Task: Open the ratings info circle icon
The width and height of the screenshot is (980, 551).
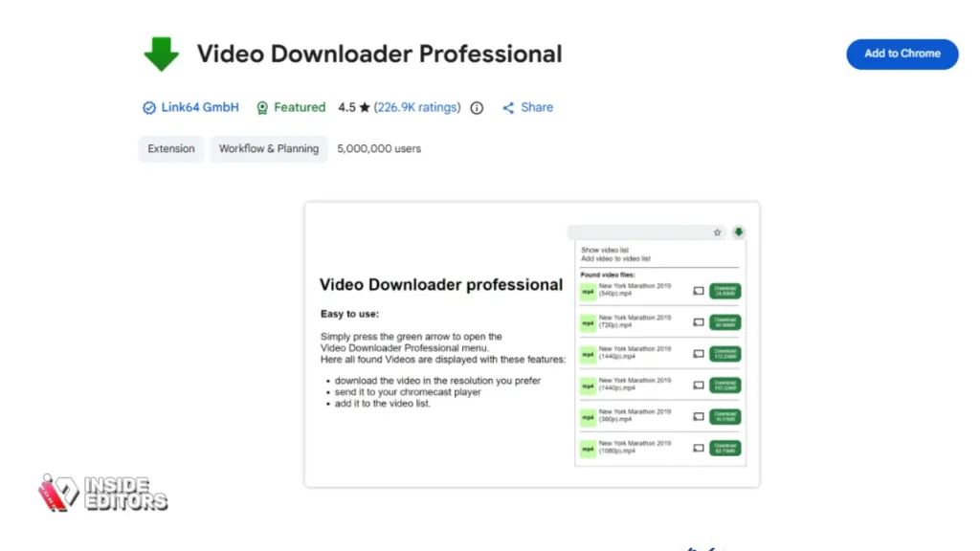Action: 477,108
